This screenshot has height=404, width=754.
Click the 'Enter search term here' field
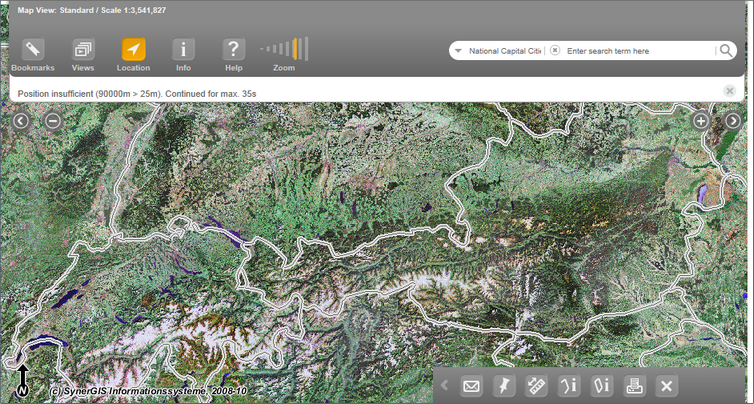point(635,50)
